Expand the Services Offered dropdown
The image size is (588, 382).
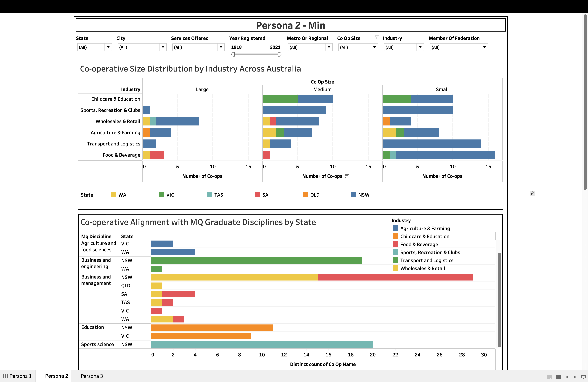pyautogui.click(x=198, y=47)
